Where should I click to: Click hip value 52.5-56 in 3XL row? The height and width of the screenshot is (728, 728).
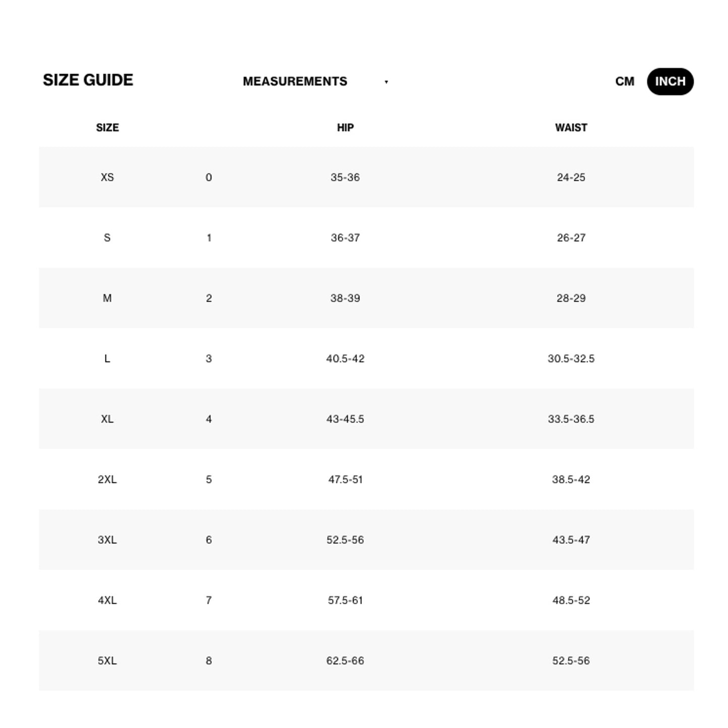tap(345, 540)
